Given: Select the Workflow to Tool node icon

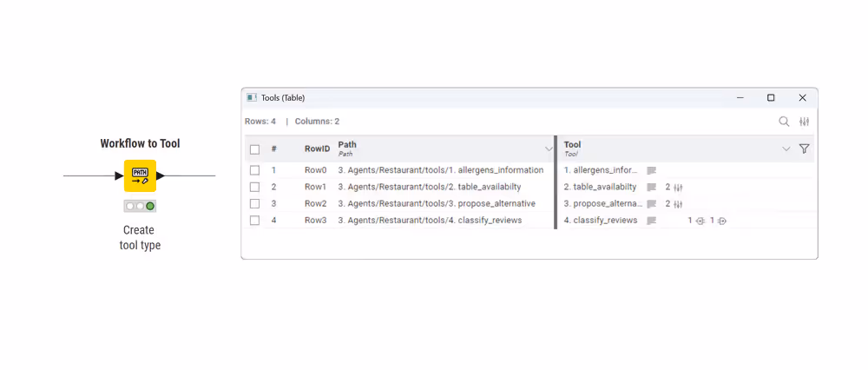Looking at the screenshot, I should [140, 175].
